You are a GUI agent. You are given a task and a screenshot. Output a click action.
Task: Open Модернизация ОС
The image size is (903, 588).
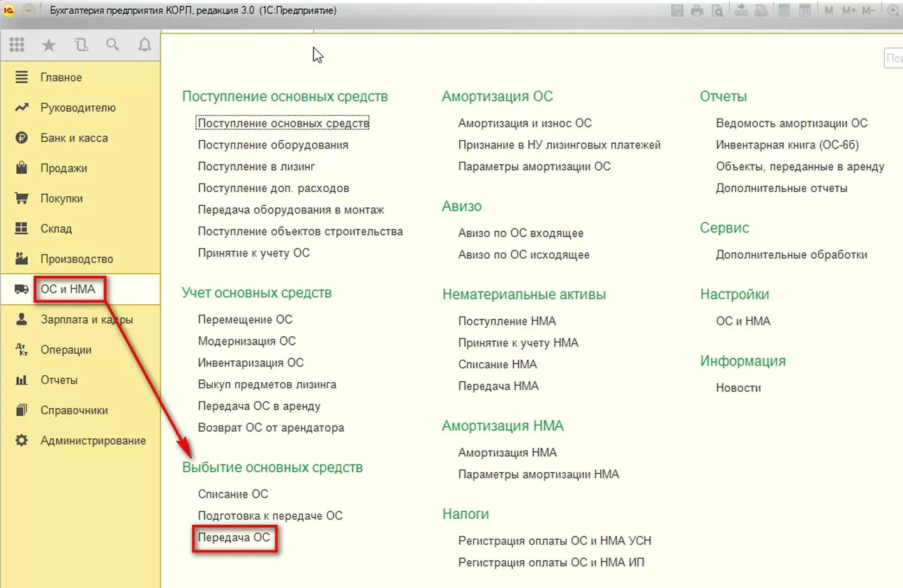(x=246, y=341)
